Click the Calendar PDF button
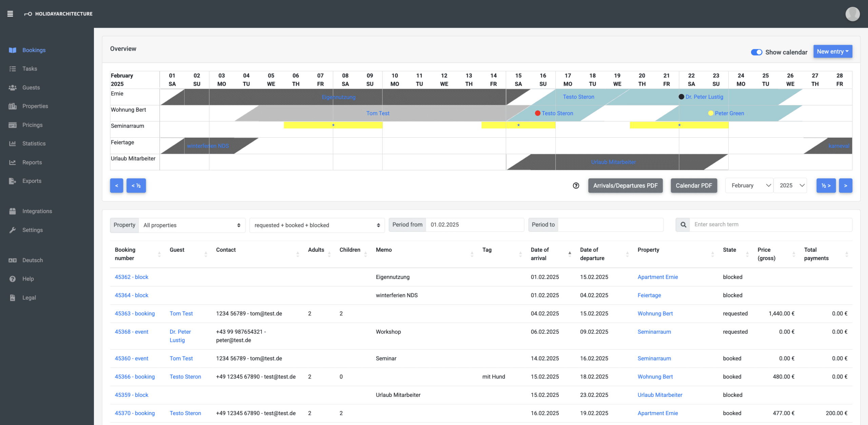The width and height of the screenshot is (868, 425). point(693,186)
